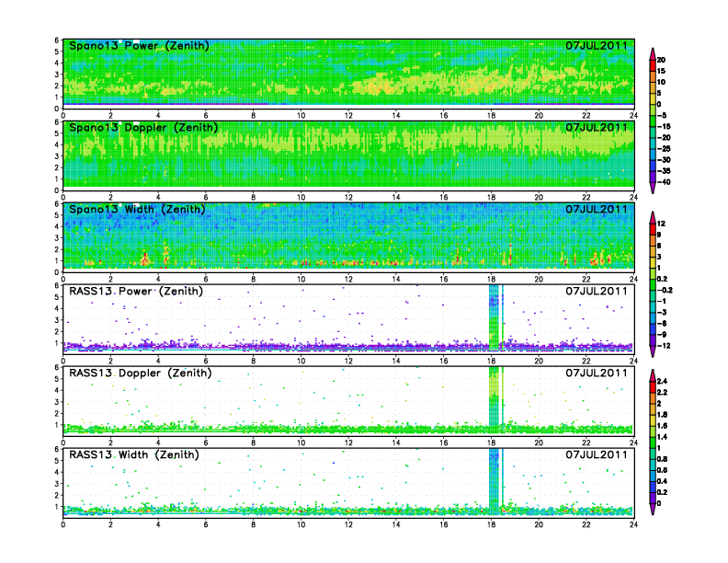Click the '-40' colorbar label
This screenshot has width=728, height=563.
click(664, 182)
